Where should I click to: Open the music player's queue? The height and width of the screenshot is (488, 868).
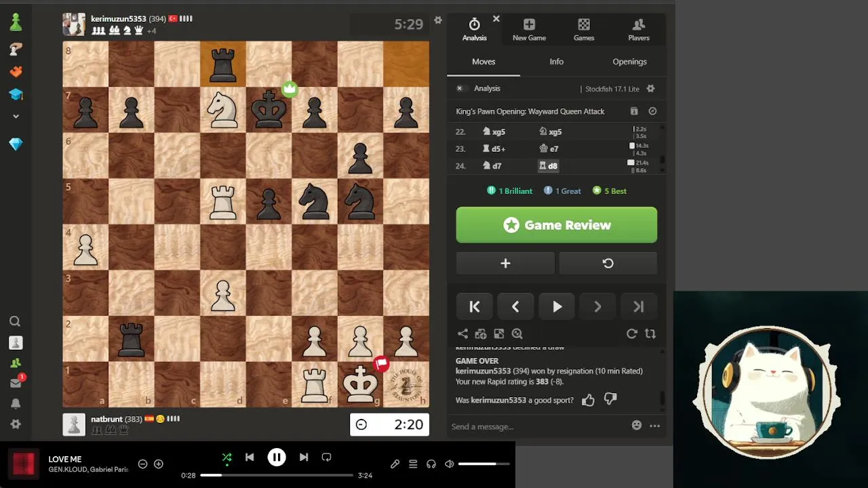tap(413, 464)
